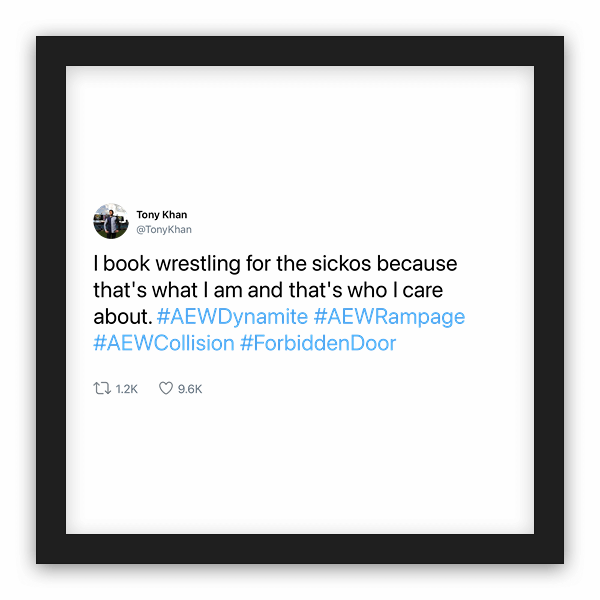
Task: Open the @TonyKhan handle
Action: pos(164,230)
